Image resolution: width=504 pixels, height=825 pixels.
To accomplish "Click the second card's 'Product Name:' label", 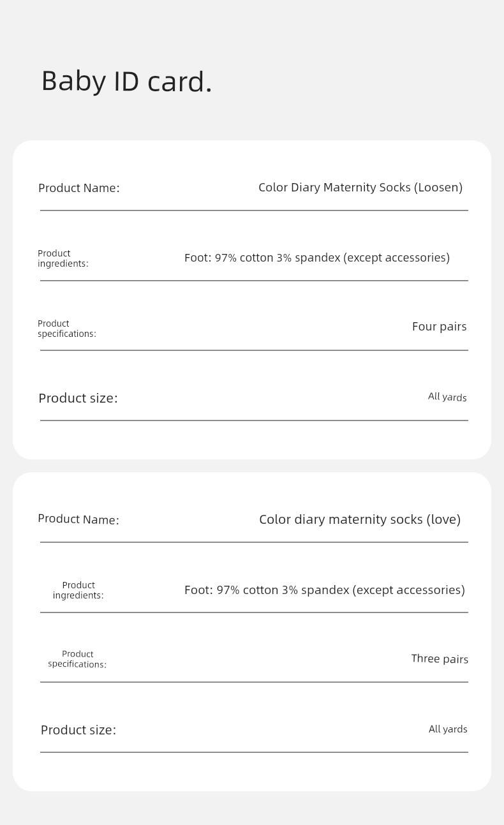I will pos(78,519).
